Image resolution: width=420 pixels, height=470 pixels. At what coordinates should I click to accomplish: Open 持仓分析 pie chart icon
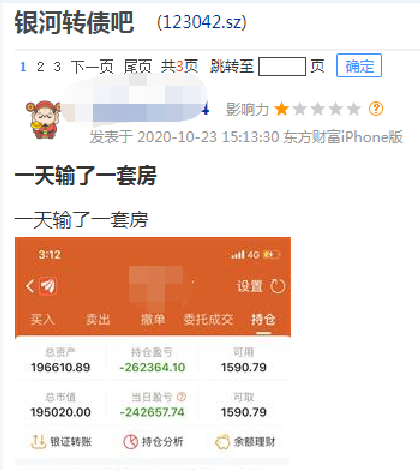pos(130,442)
